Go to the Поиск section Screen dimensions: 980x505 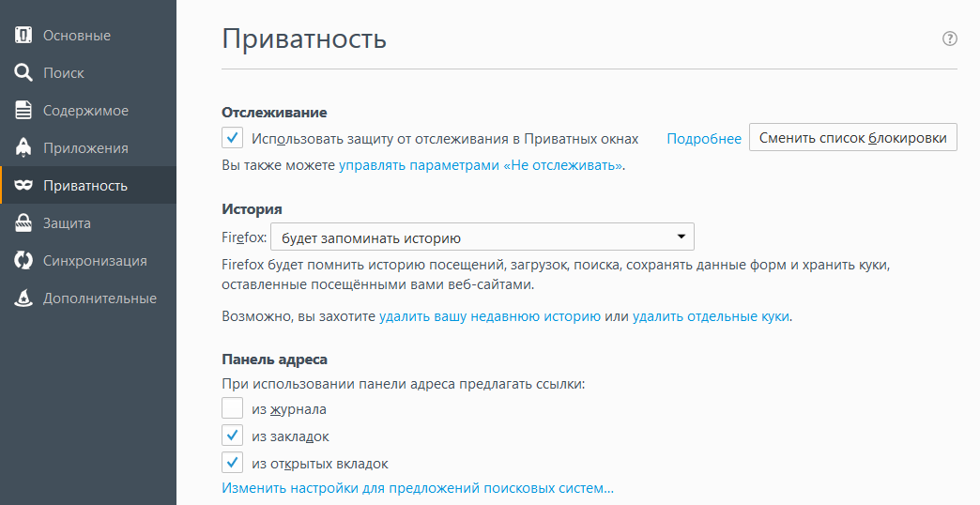[88, 73]
